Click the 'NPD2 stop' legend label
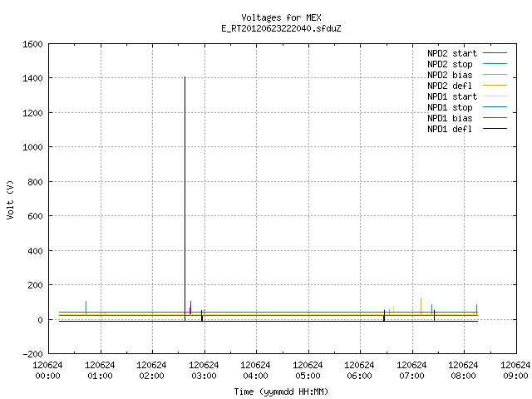The height and width of the screenshot is (399, 532). pos(450,64)
